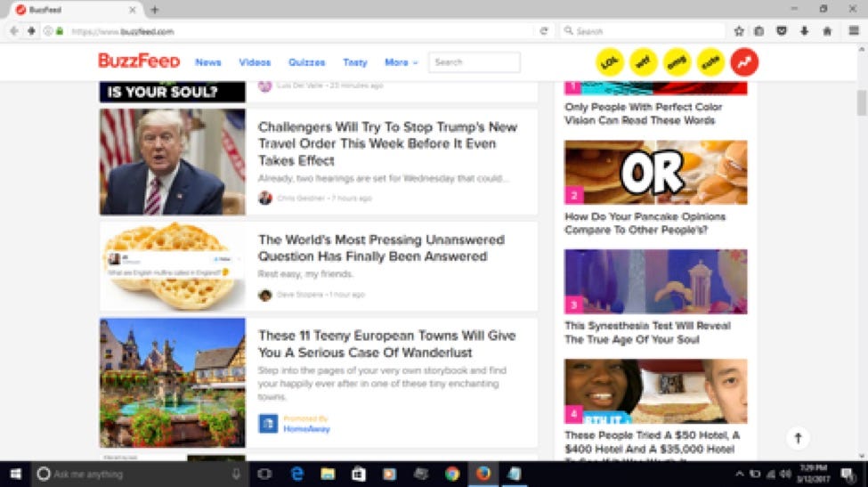868x487 pixels.
Task: Open the volume control tray icon
Action: (785, 474)
